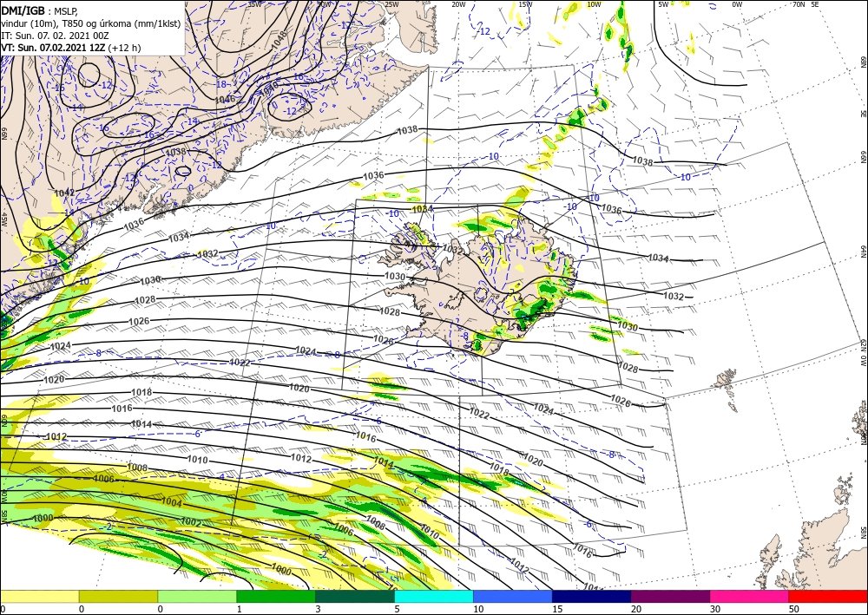Click the 25W longitude label
The image size is (868, 615).
point(391,4)
